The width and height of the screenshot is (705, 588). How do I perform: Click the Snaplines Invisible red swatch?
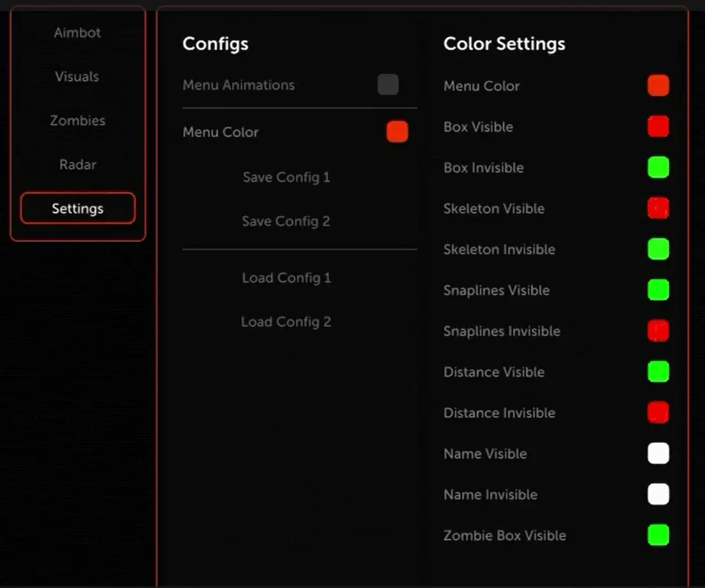click(x=658, y=331)
